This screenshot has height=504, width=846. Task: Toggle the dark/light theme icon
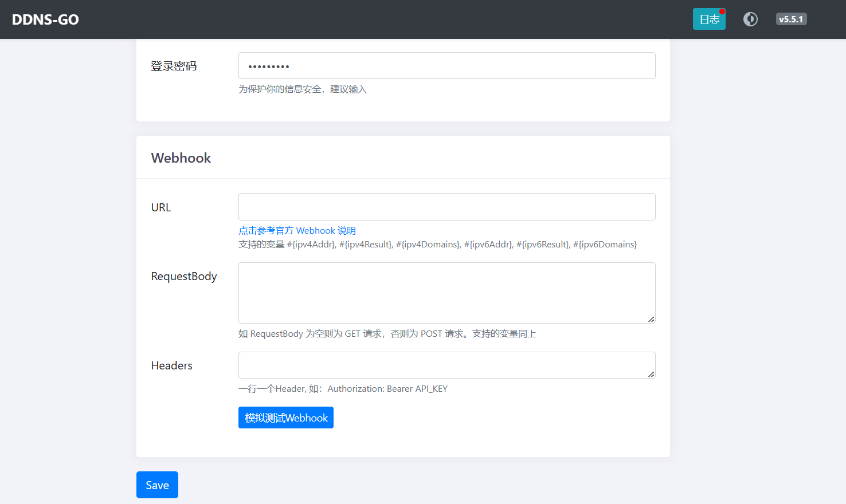point(750,19)
